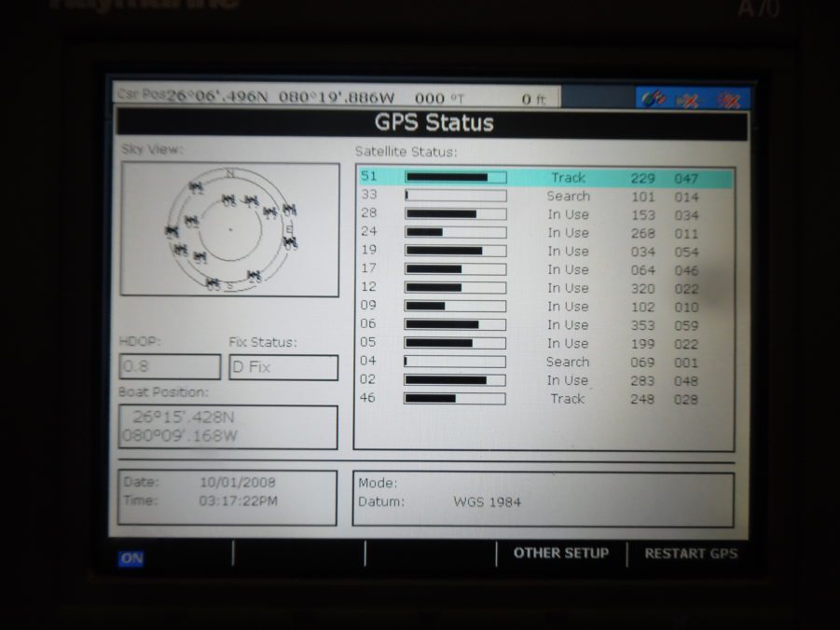The width and height of the screenshot is (840, 630).
Task: Click elevation value 059 in row 06
Action: click(x=686, y=325)
